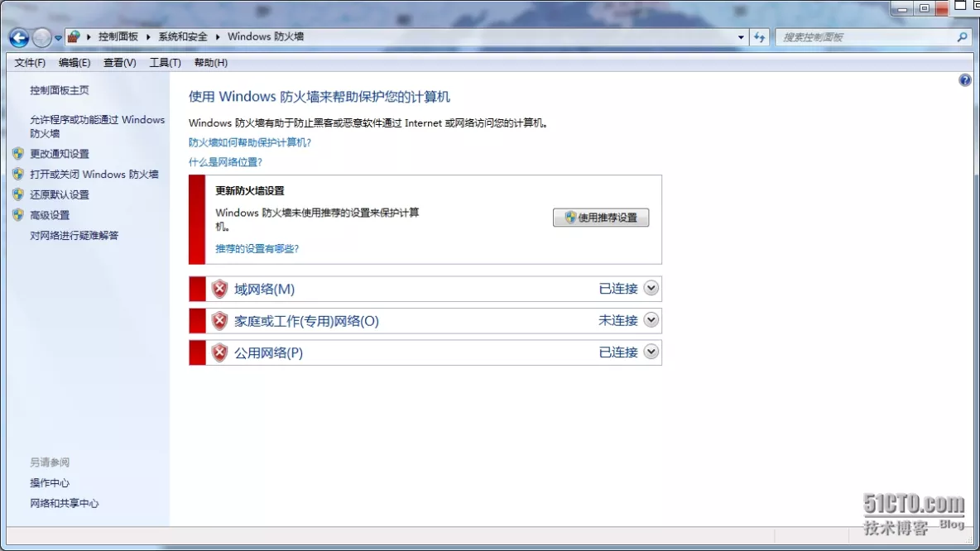
Task: Expand the 家庭或工作(专用)网络 section chevron
Action: tap(651, 320)
